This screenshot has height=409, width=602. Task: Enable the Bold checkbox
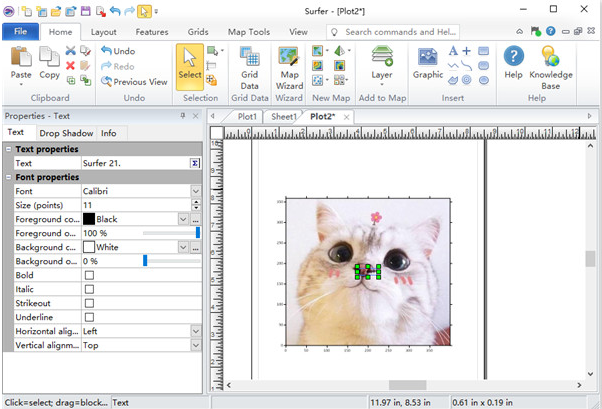pos(89,275)
